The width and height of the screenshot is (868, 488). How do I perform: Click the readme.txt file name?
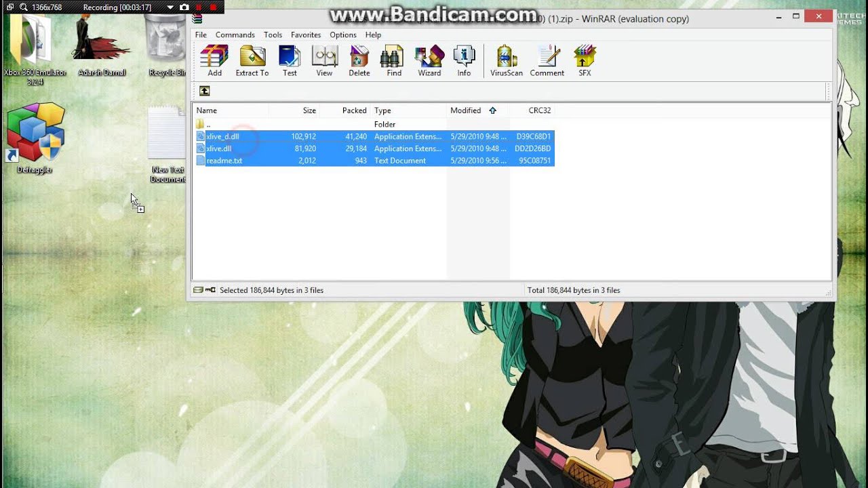pos(224,161)
